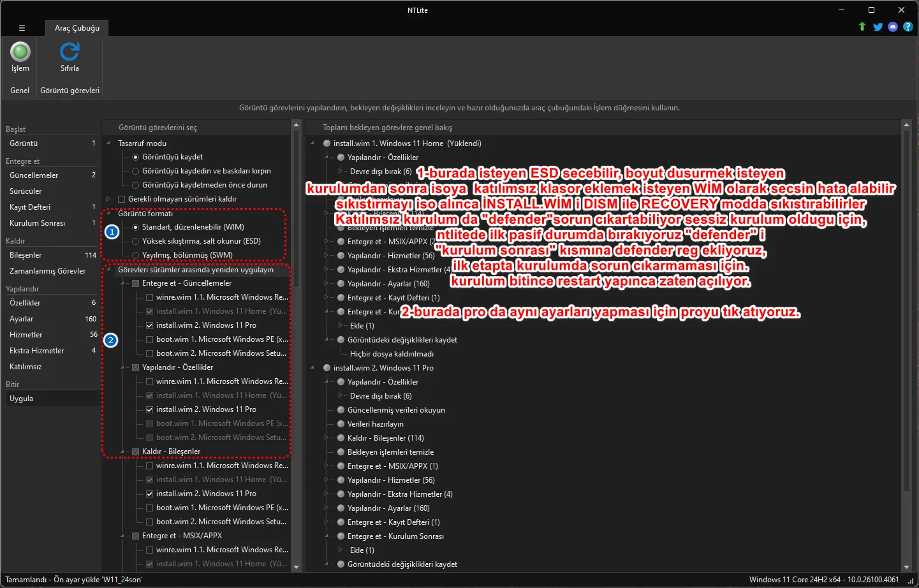
Task: Toggle the Kaldır - Bileşenler group checkbox in task list
Action: point(135,452)
